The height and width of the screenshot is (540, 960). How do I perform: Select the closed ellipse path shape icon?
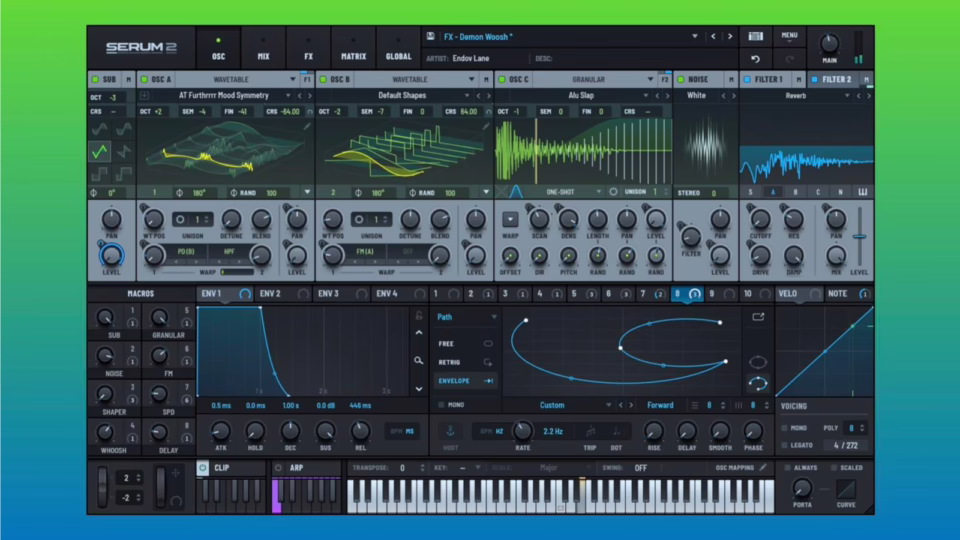pos(758,362)
